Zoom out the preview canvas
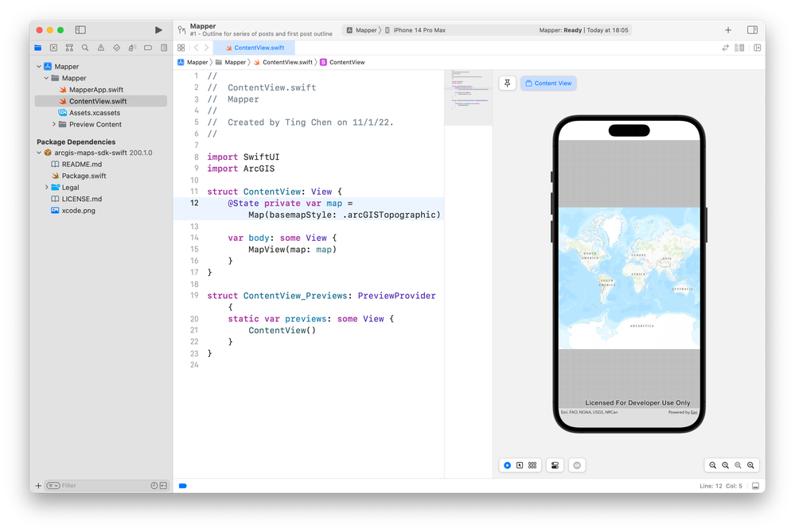795x532 pixels. coord(713,465)
